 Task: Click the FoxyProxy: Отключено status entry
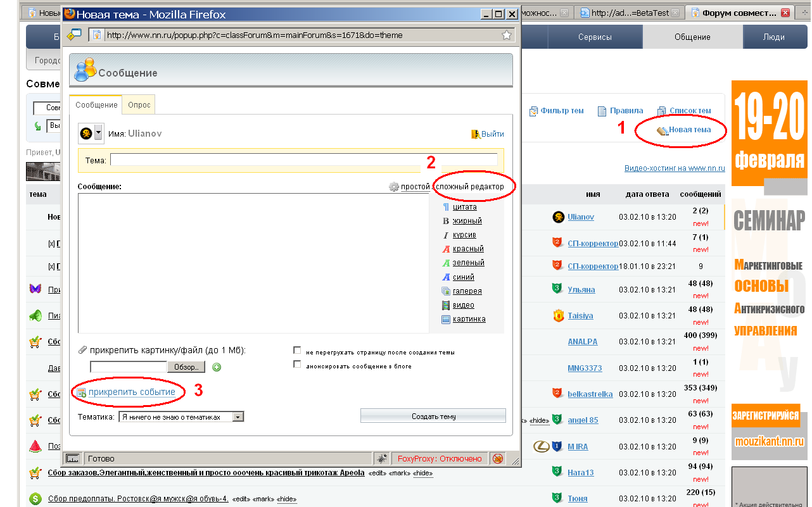coord(440,458)
